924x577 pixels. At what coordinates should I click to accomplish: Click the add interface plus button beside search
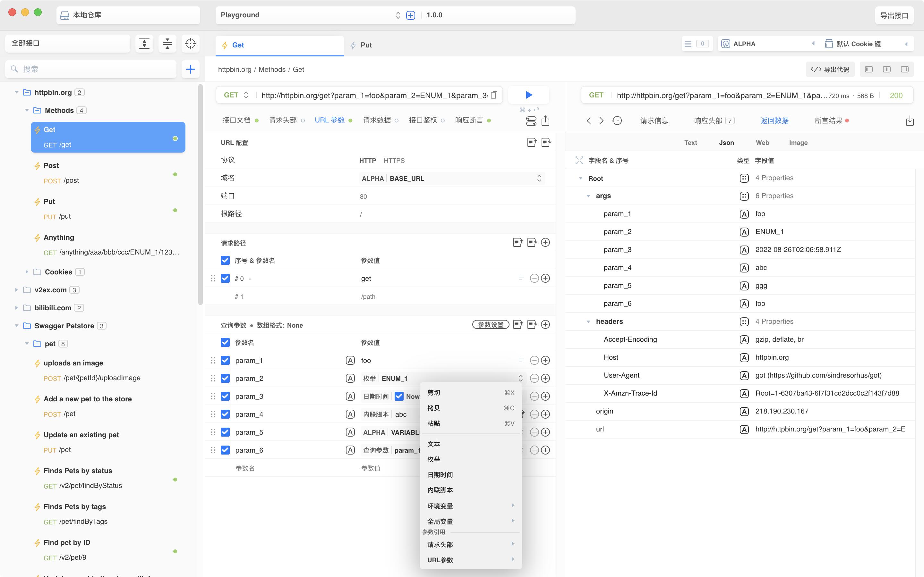(190, 69)
